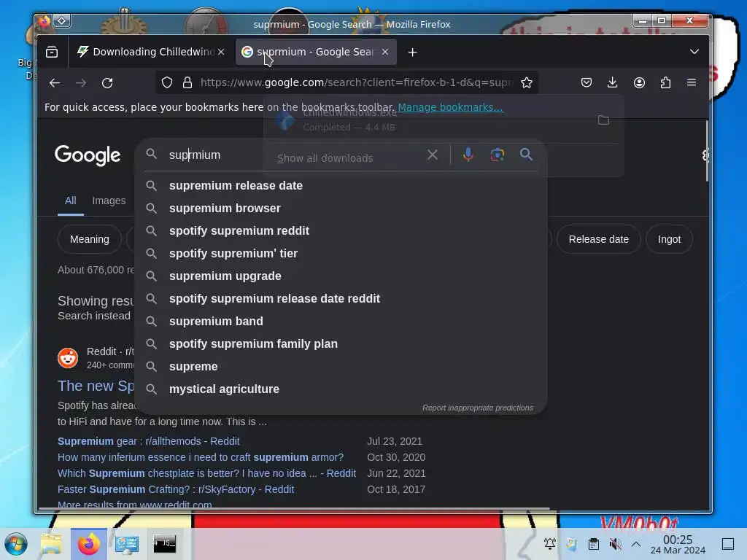
Task: Close the Downloading Chilledwindows tab
Action: click(221, 52)
